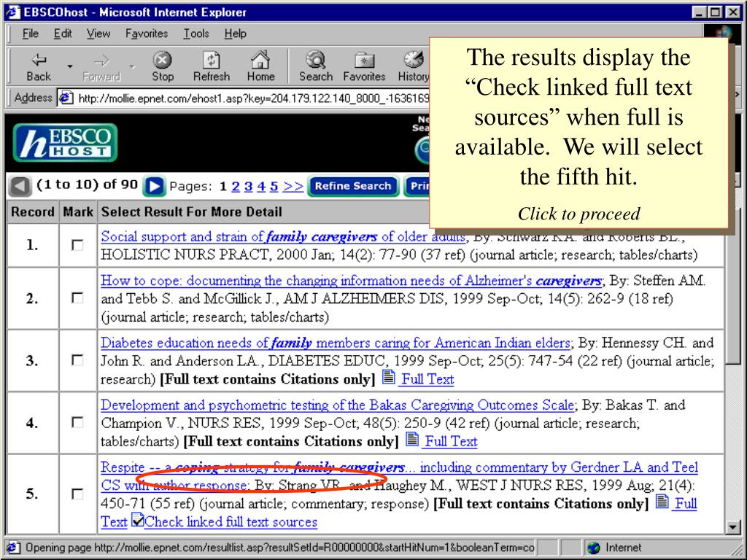Mark record 2 checkbox
Viewport: 747px width, 560px height.
(x=77, y=298)
